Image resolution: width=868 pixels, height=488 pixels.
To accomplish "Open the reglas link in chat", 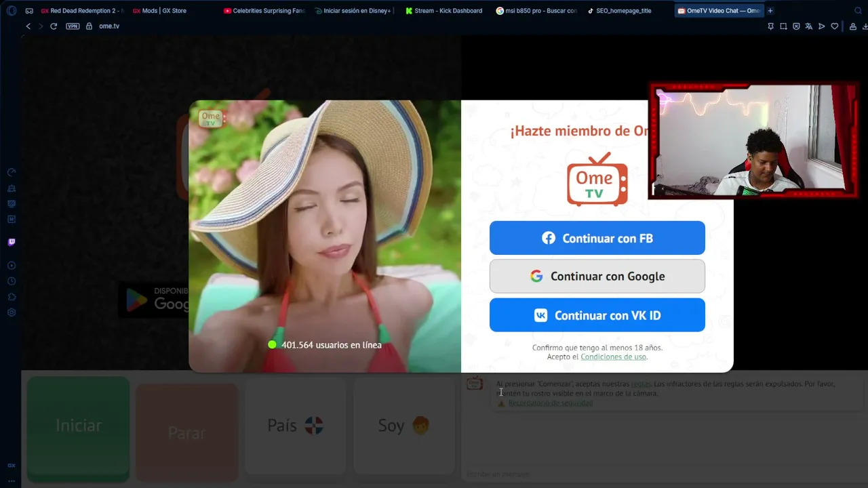I will click(x=641, y=384).
